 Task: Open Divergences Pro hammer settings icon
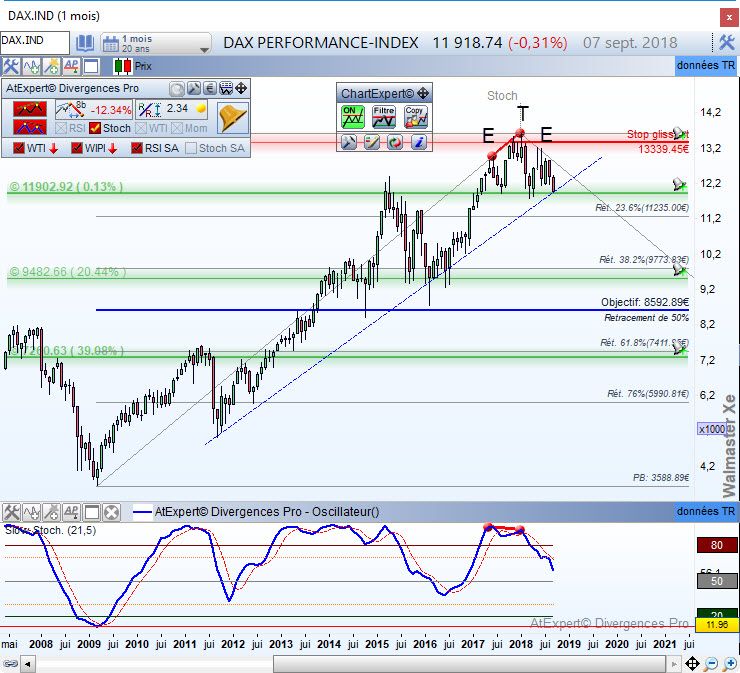(x=193, y=88)
